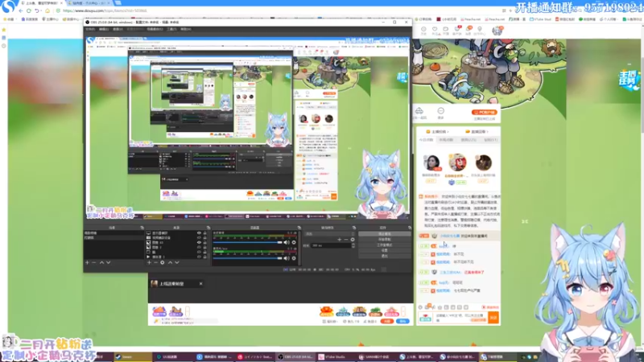Viewport: 644px width, 362px height.
Task: Click orange send button in Douyu chat
Action: coord(493,317)
